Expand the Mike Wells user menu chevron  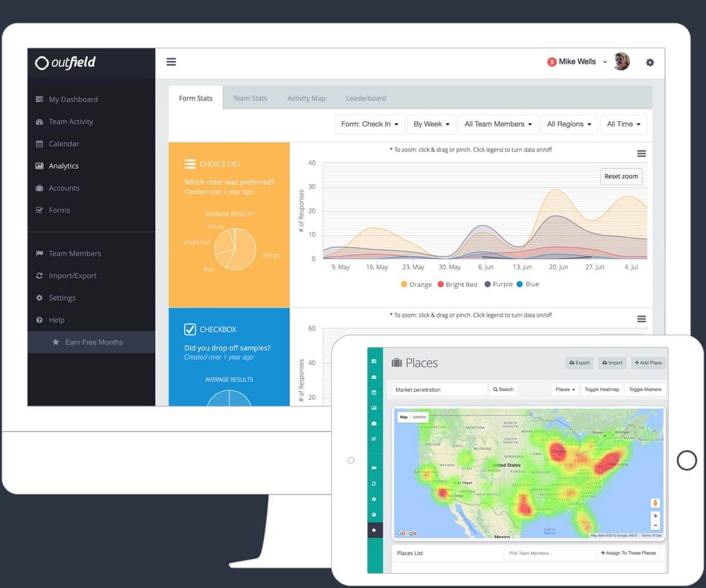(604, 62)
